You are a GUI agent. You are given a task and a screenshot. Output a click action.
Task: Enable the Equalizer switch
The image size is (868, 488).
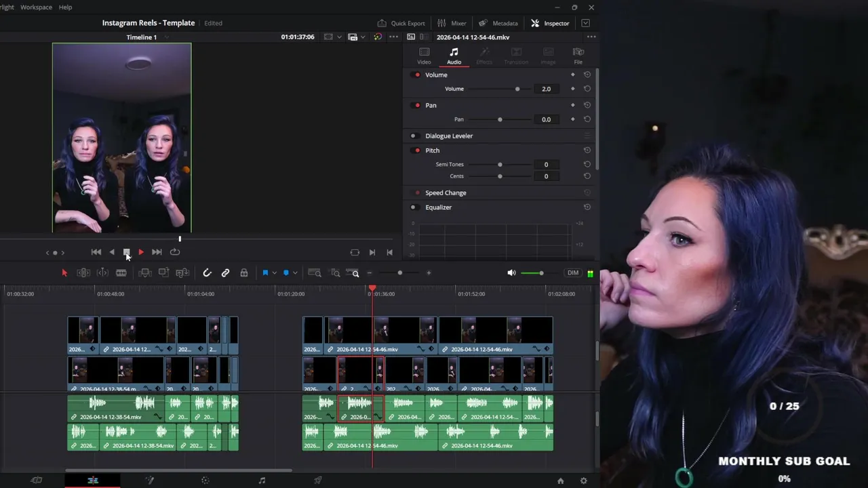point(415,207)
